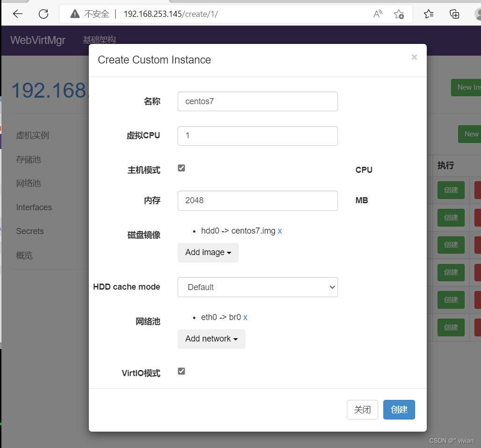Remove the hdd0 centos7.img disk image
Image resolution: width=481 pixels, height=448 pixels.
click(280, 231)
